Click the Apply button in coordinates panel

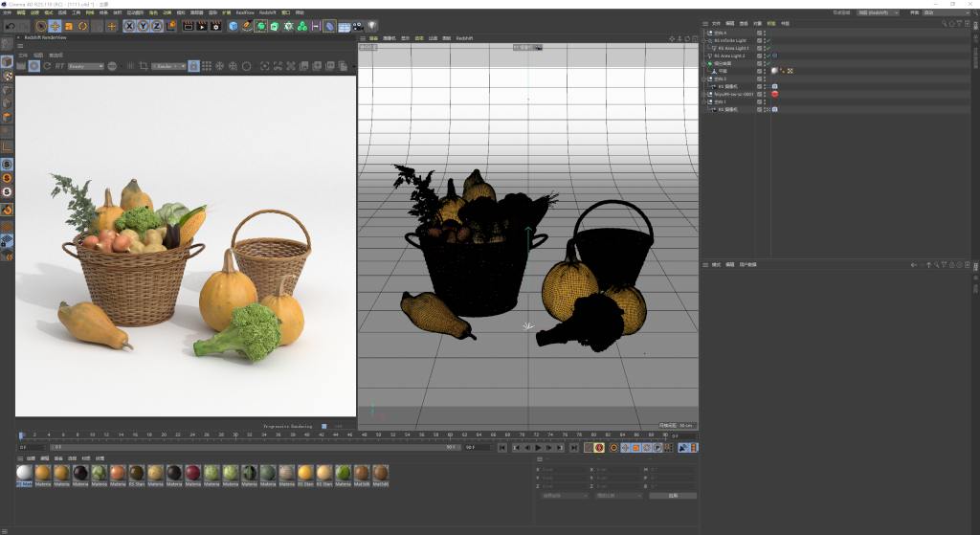click(673, 496)
